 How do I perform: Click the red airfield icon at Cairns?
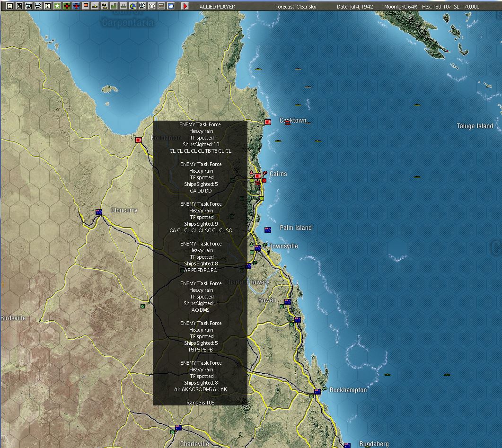pyautogui.click(x=265, y=173)
